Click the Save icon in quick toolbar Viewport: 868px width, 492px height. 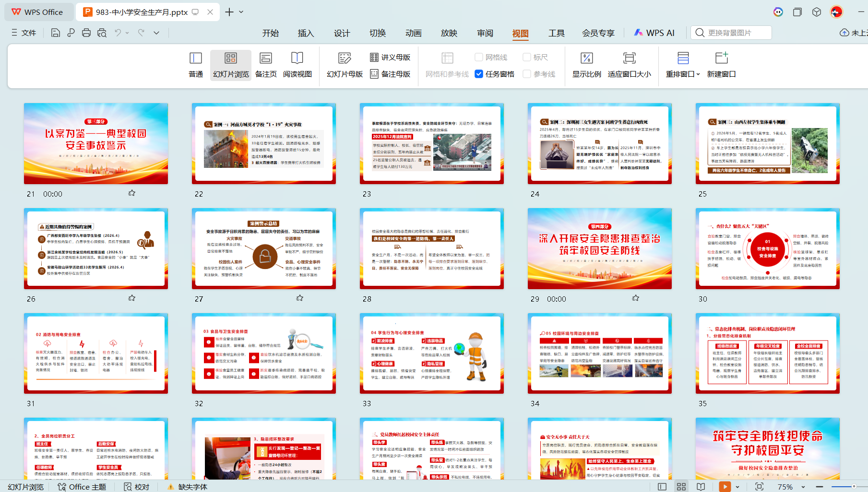pos(56,33)
